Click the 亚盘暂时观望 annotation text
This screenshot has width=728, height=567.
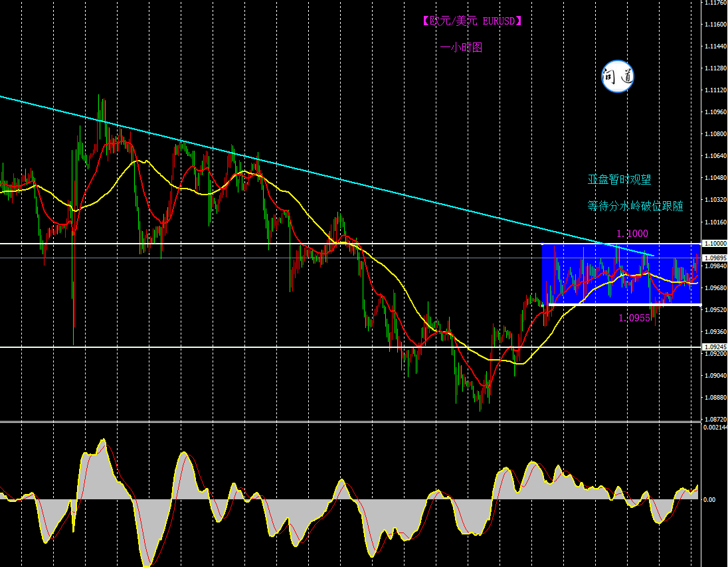click(x=619, y=179)
